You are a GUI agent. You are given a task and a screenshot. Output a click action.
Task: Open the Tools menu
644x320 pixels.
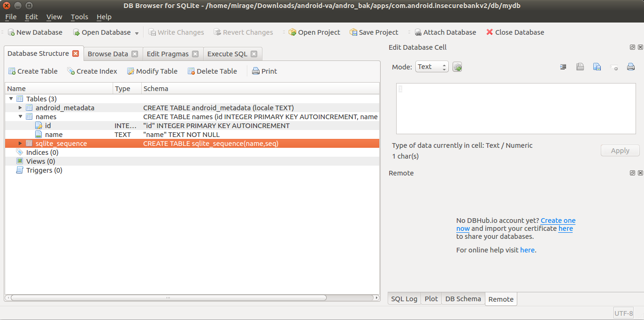click(79, 16)
